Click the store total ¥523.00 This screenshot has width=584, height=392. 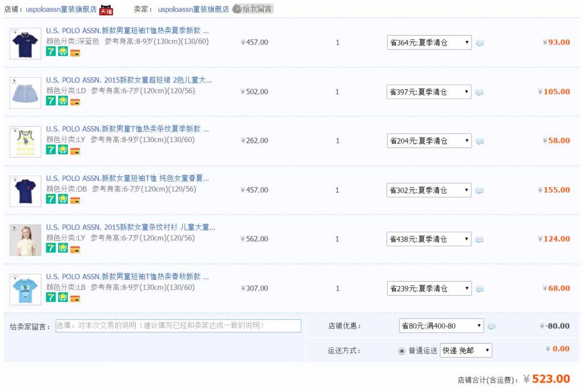point(546,379)
